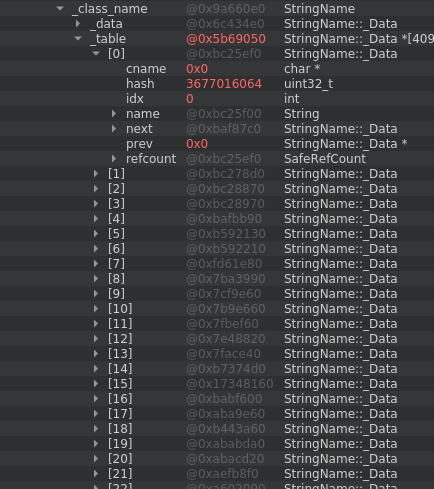Click the SafeRefCount type cell

(x=325, y=159)
